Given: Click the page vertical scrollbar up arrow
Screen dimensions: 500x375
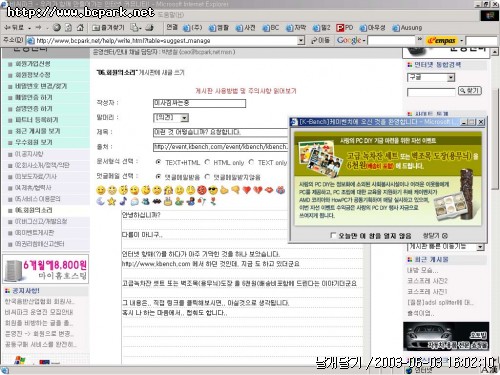Looking at the screenshot, I should click(495, 52).
